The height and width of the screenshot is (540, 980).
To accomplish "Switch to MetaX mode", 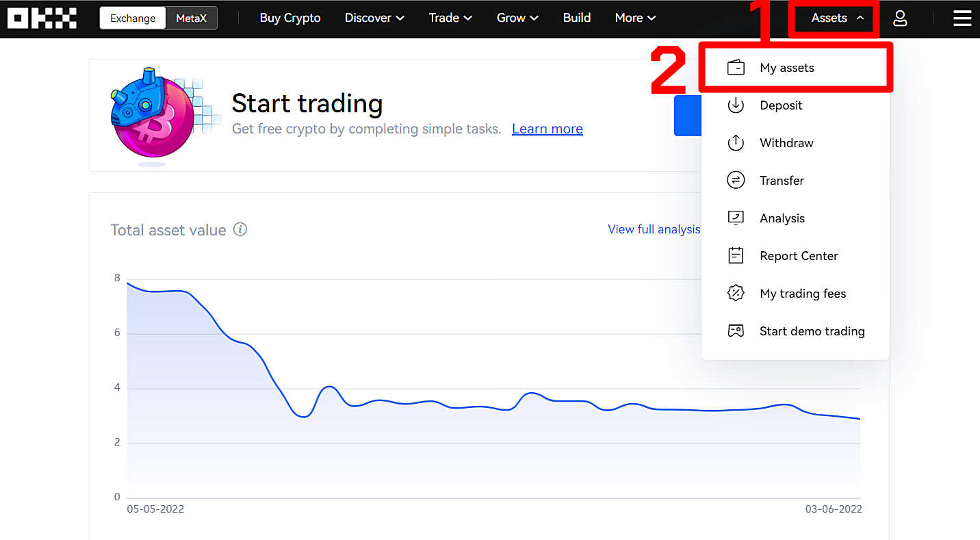I will coord(191,18).
